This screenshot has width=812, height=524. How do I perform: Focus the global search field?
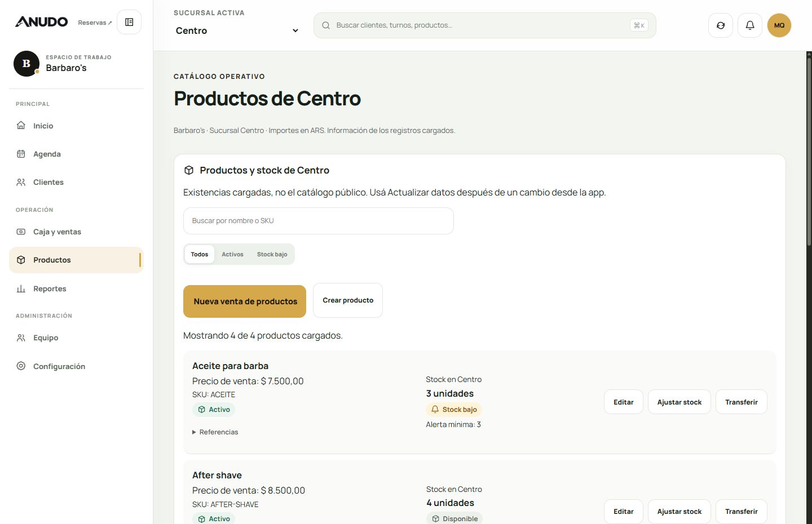pos(484,25)
